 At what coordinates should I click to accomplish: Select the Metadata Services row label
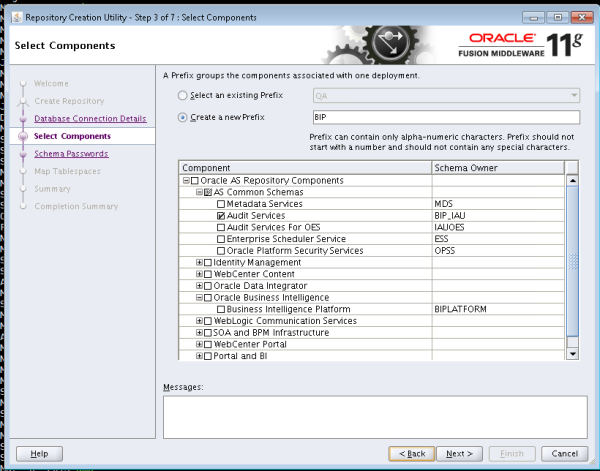[264, 204]
